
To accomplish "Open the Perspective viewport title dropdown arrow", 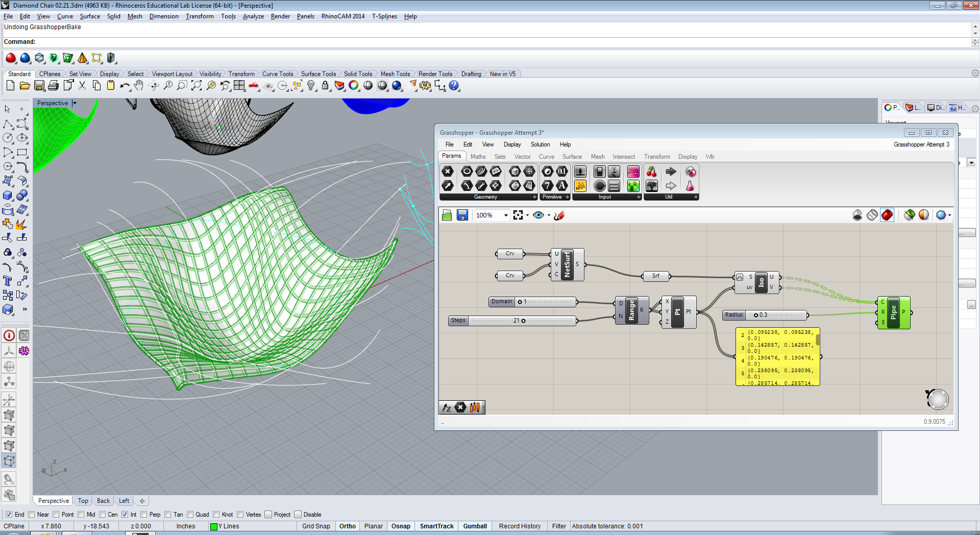I will point(75,103).
